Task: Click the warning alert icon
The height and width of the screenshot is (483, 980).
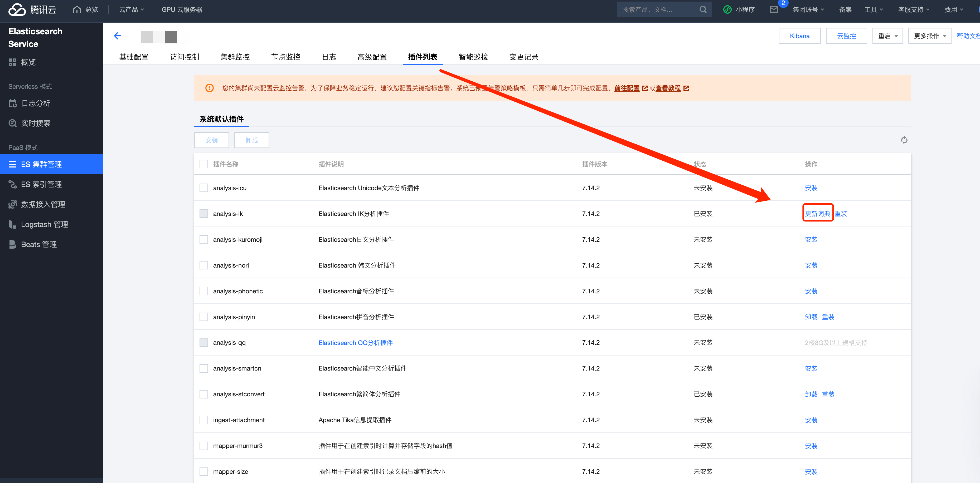Action: point(209,88)
